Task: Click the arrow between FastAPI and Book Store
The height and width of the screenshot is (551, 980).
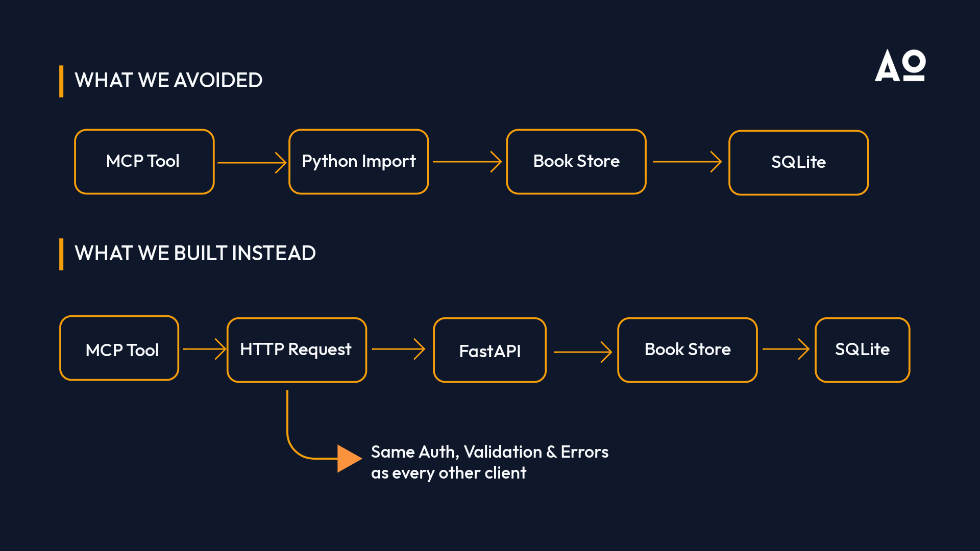Action: pos(583,352)
